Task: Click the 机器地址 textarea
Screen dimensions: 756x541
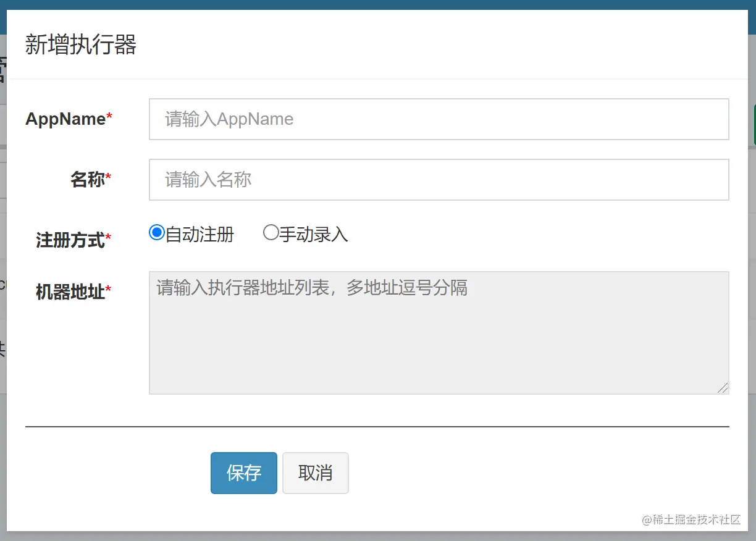Action: [x=439, y=333]
